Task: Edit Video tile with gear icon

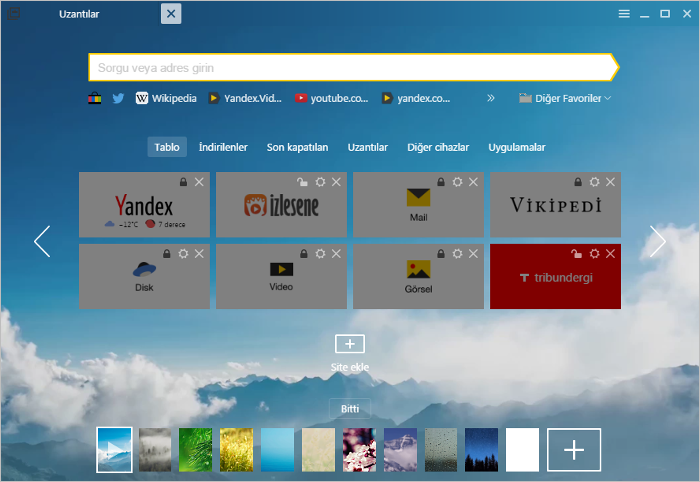Action: click(x=320, y=254)
